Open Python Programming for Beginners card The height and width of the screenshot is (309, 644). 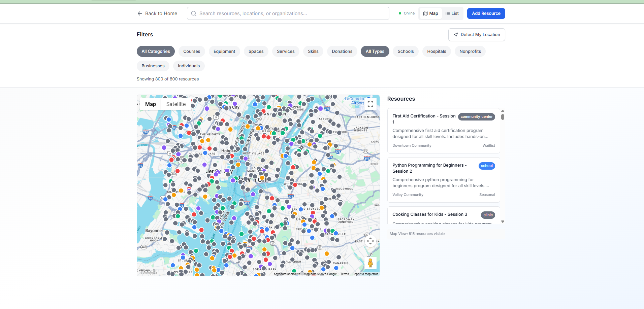(x=444, y=180)
